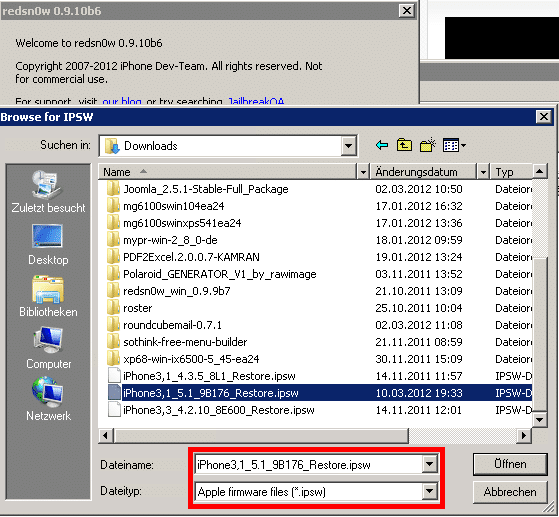The height and width of the screenshot is (517, 559).
Task: Sort by the Typ column header
Action: (x=511, y=172)
